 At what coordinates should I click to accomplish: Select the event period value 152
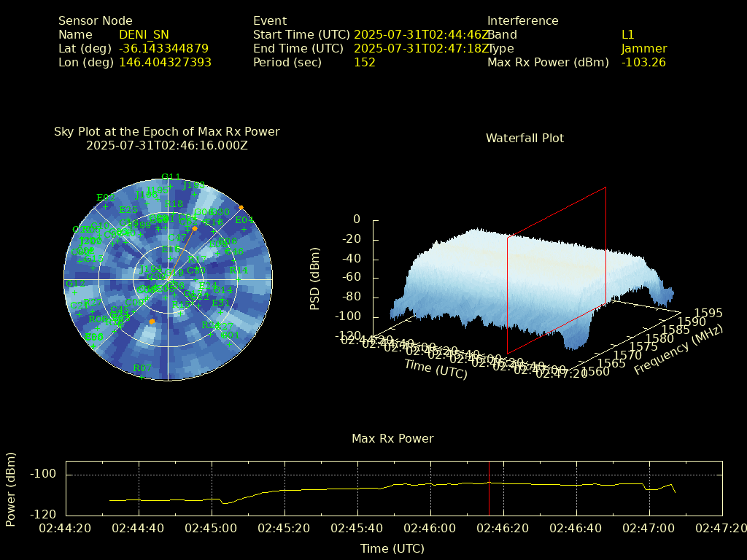(364, 62)
